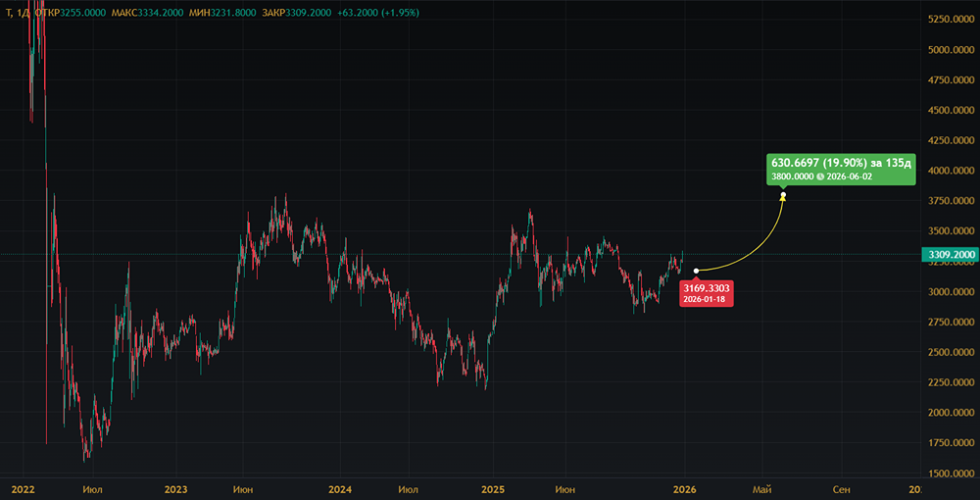980x500 pixels.
Task: Click the T, 1Д symbol legend
Action: click(x=18, y=13)
